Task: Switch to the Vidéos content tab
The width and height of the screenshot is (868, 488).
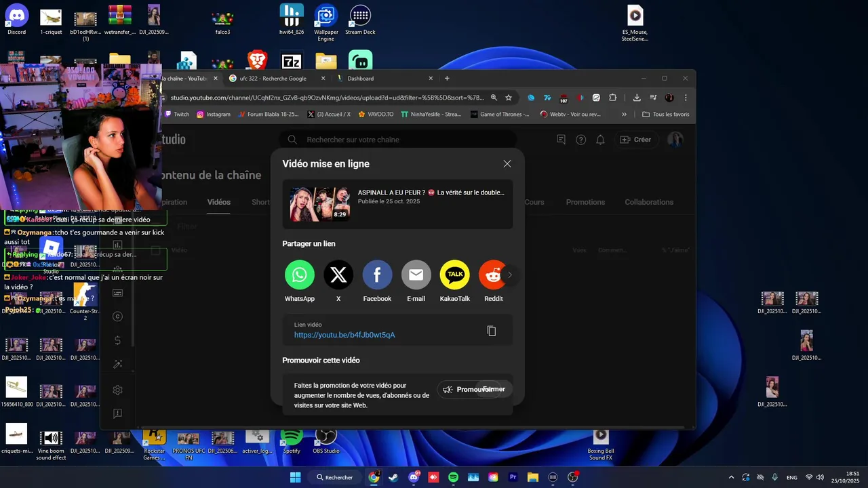Action: tap(219, 202)
